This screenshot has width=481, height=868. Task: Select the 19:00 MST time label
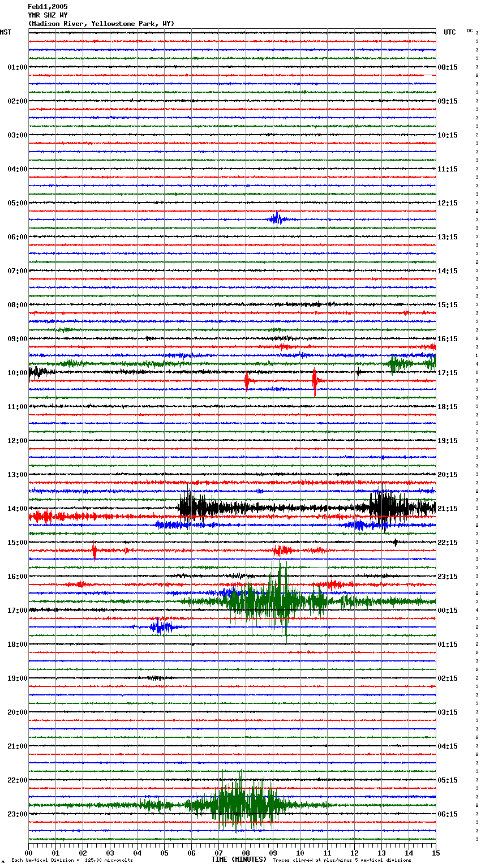click(x=18, y=678)
